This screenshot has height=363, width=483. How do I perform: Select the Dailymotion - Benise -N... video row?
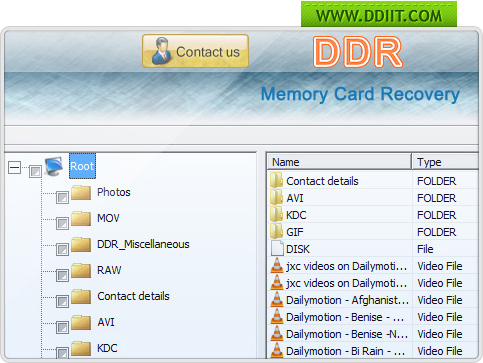pos(373,334)
